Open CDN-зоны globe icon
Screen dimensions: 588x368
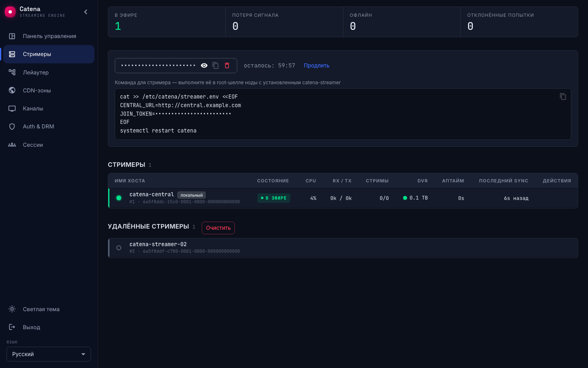pos(12,90)
